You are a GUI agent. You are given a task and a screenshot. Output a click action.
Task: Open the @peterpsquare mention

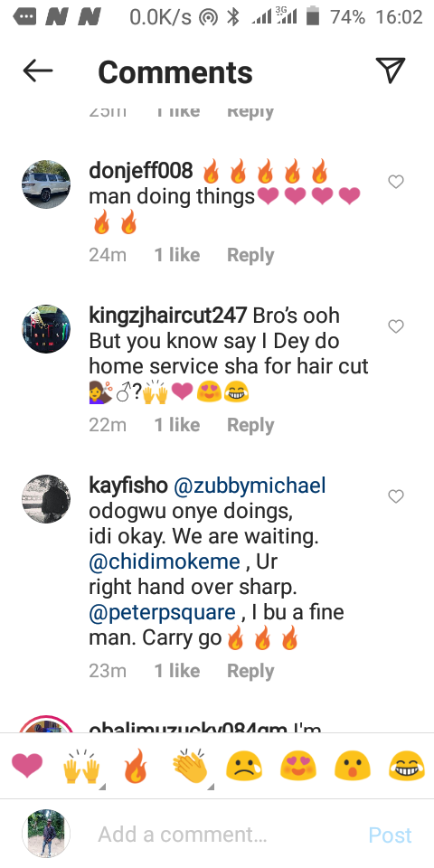(162, 613)
